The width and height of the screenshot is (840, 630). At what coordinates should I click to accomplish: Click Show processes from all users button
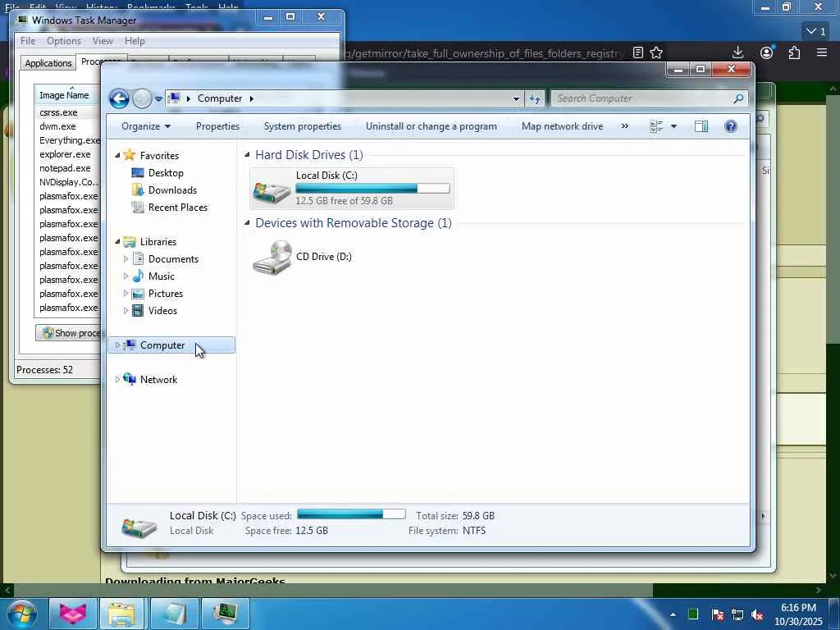pyautogui.click(x=68, y=333)
